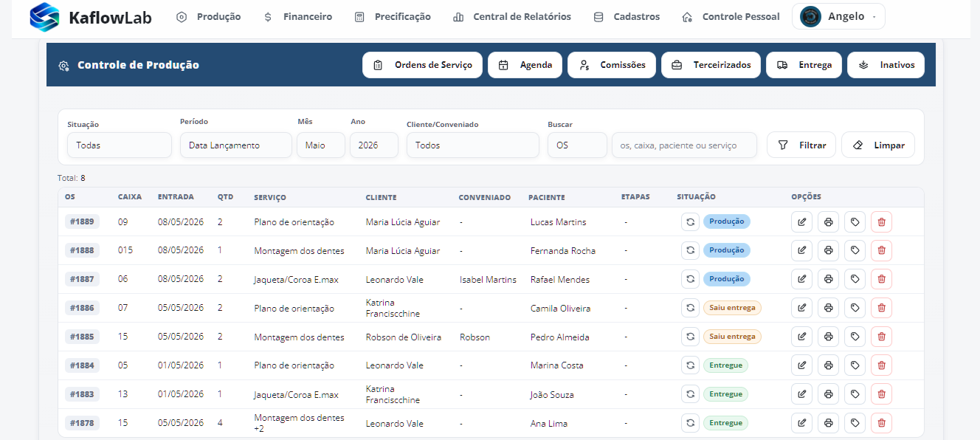Focus the search field for os, caixa, paciente

[684, 145]
